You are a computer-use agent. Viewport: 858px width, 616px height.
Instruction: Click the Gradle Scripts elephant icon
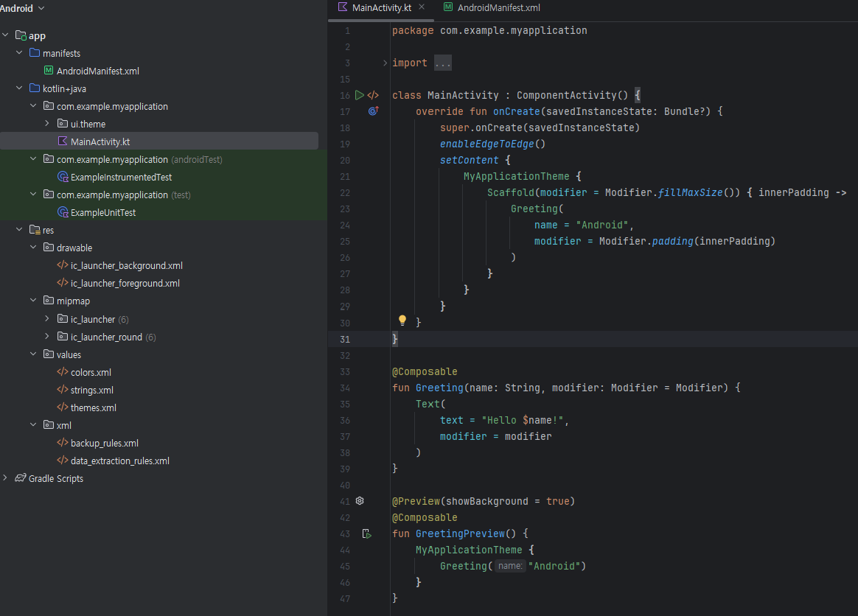pos(20,478)
